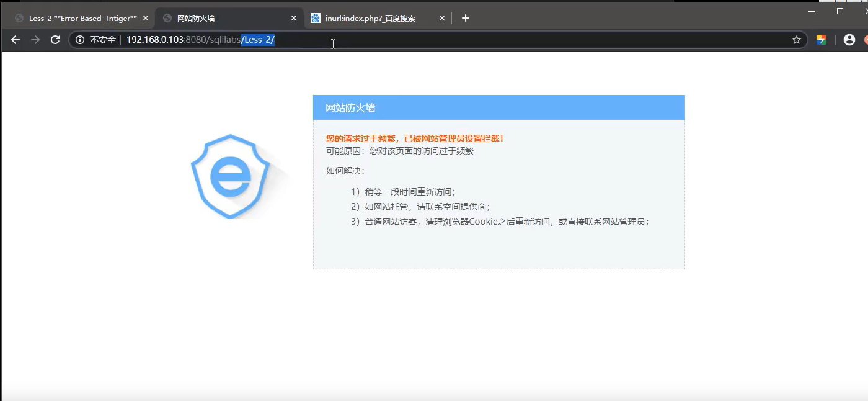868x401 pixels.
Task: Open the Chrome profile avatar menu
Action: [849, 40]
